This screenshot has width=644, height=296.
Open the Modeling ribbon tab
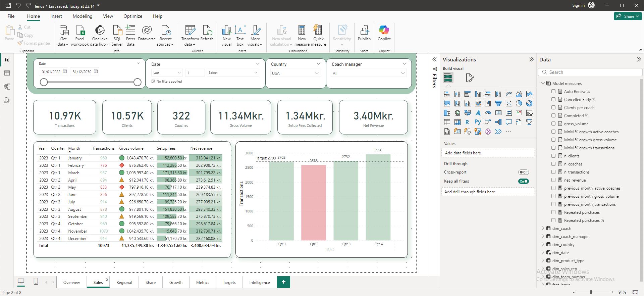click(83, 16)
